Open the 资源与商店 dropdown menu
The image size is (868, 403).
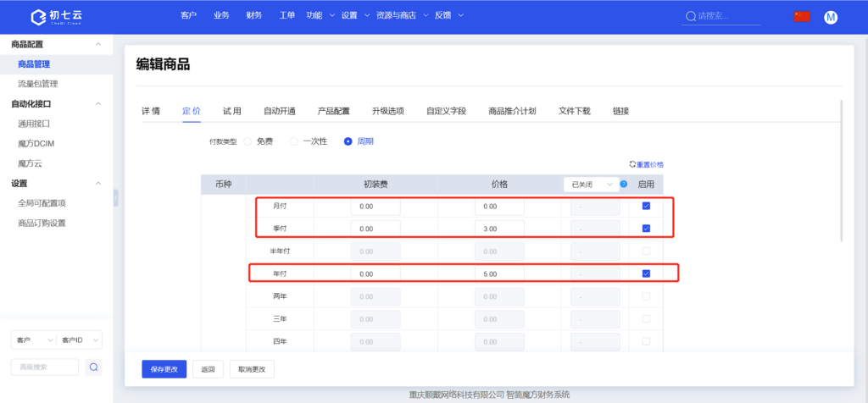tap(403, 15)
